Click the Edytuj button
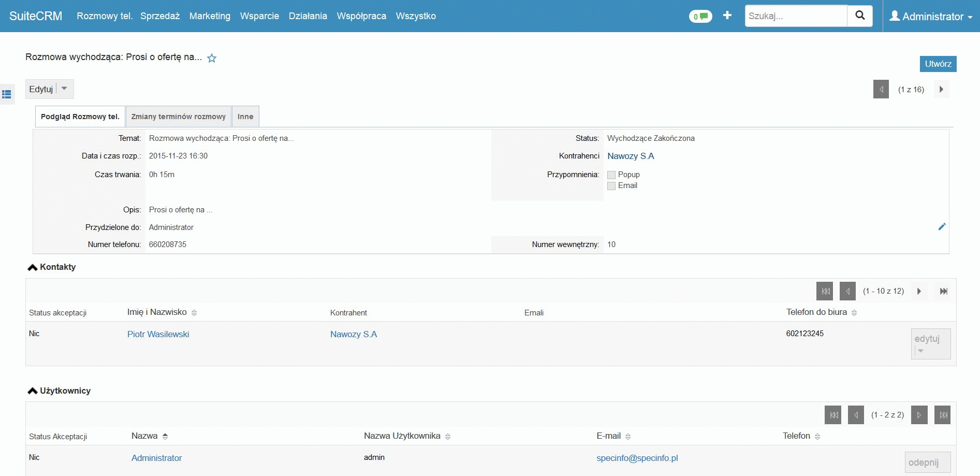This screenshot has height=476, width=980. pos(41,89)
